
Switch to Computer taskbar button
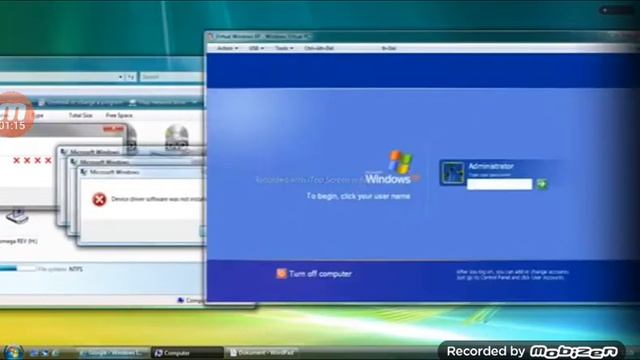(187, 353)
